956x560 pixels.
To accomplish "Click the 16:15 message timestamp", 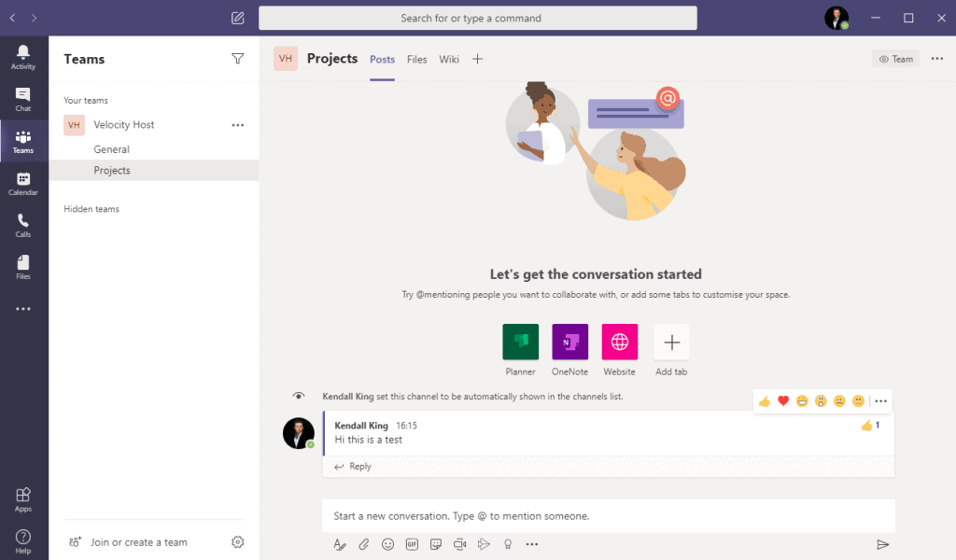I will tap(407, 426).
